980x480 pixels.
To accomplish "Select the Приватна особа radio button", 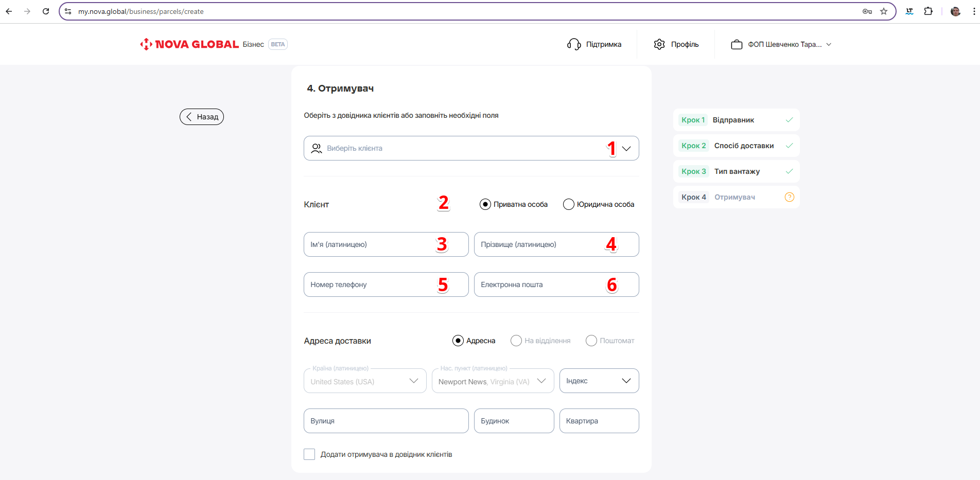I will (485, 204).
